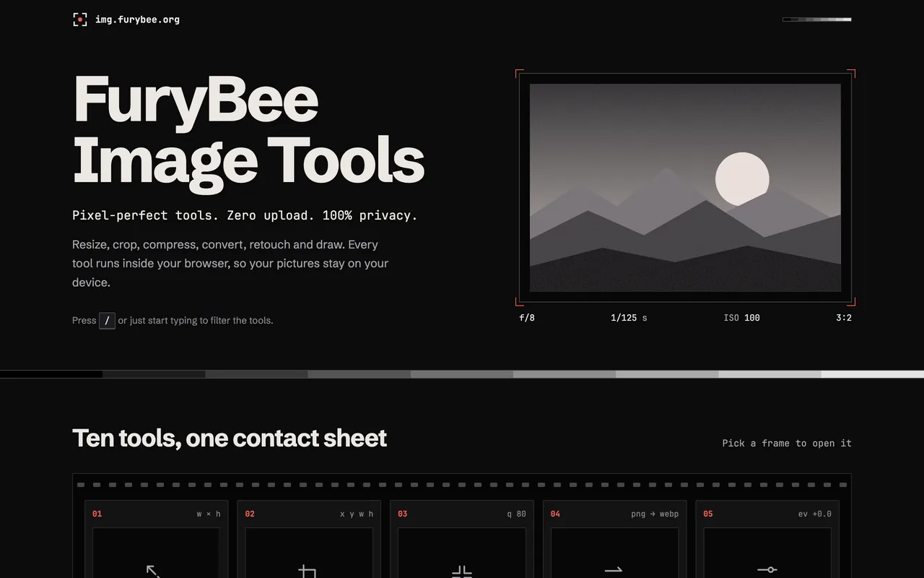Screen dimensions: 924x578
Task: Click the "ev +0.0" label on frame 05
Action: (x=814, y=514)
